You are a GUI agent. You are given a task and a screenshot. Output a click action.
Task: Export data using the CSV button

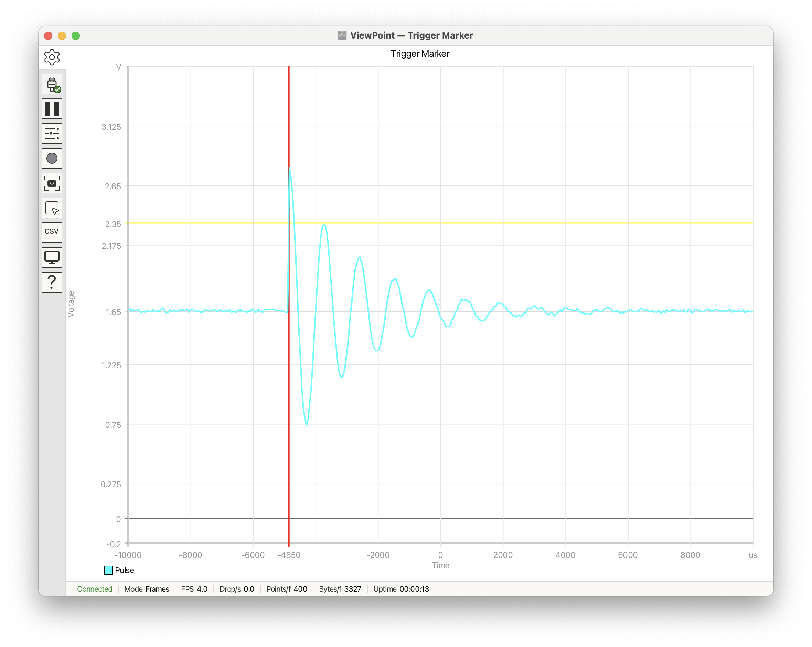(52, 233)
